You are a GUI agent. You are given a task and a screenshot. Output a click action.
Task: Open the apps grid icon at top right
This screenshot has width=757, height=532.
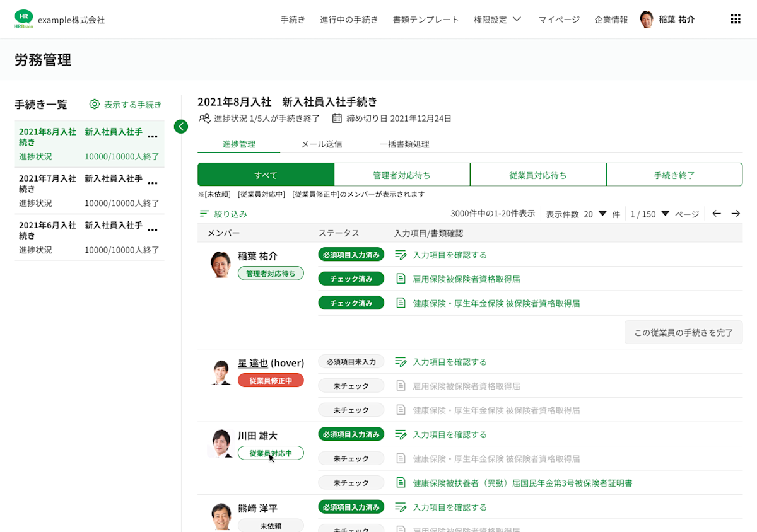point(736,18)
